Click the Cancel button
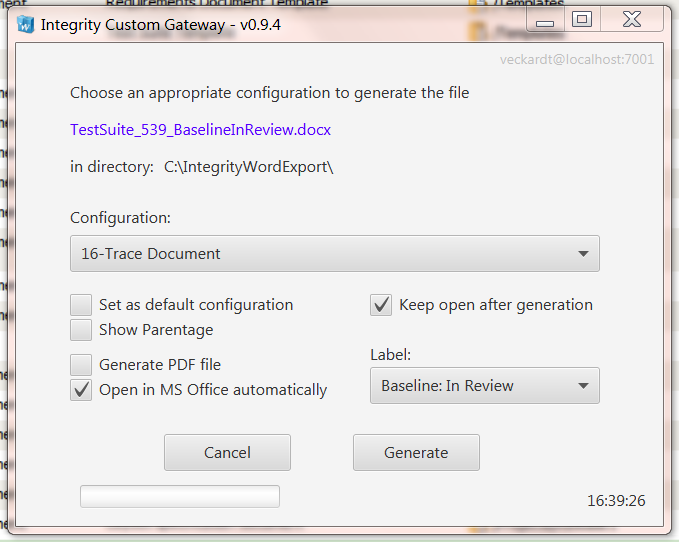679x542 pixels. [x=227, y=452]
